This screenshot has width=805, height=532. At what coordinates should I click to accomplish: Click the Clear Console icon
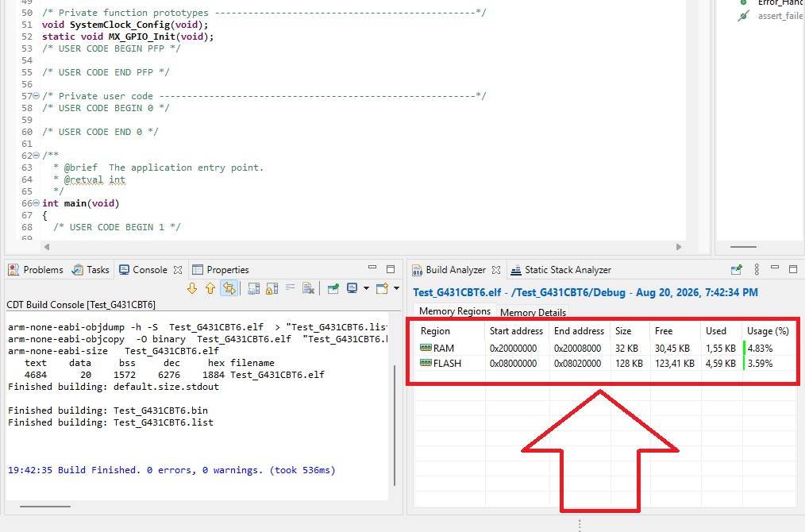308,288
